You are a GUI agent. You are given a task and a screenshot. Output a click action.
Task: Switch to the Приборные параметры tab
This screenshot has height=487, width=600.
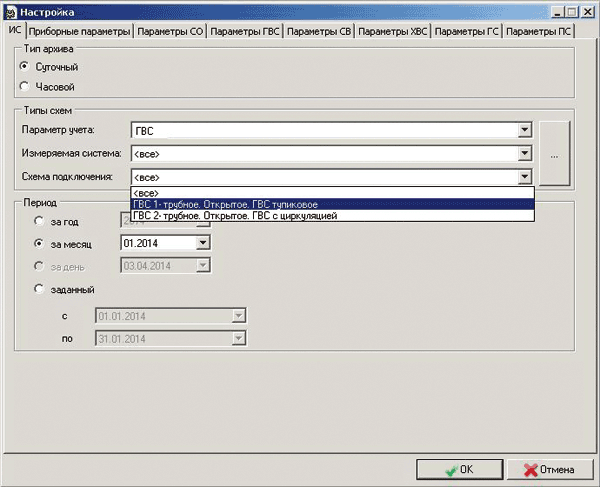[x=80, y=31]
